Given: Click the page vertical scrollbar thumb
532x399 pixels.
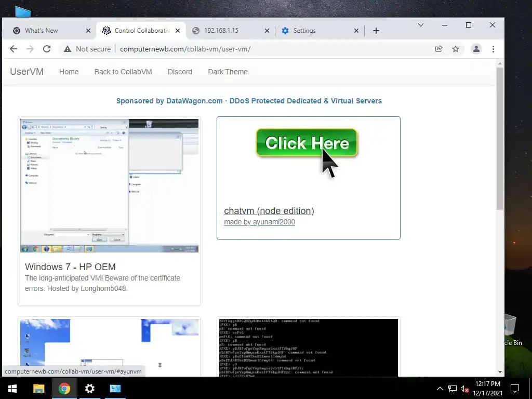Looking at the screenshot, I should pos(500,138).
